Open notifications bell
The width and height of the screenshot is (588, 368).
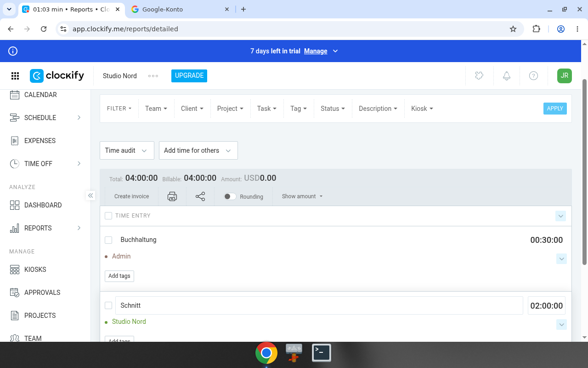(506, 76)
